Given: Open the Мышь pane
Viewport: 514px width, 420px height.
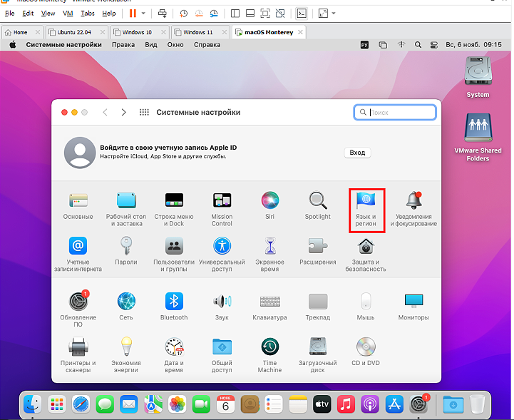Looking at the screenshot, I should tap(366, 307).
